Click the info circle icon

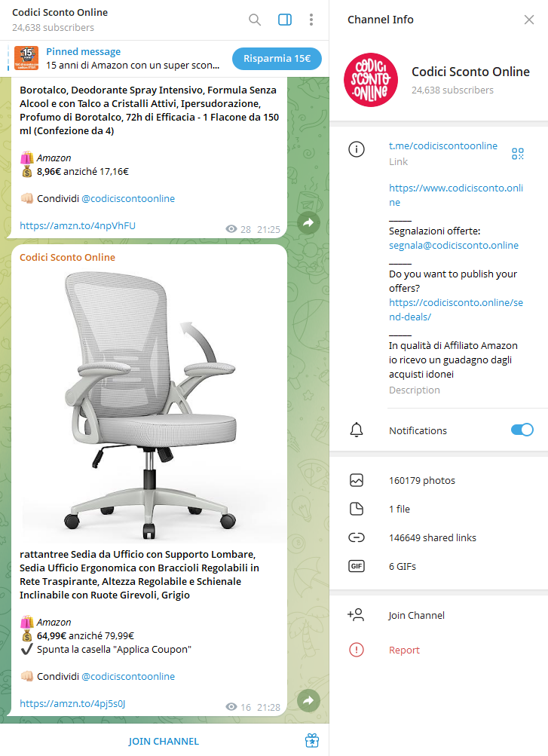click(357, 149)
